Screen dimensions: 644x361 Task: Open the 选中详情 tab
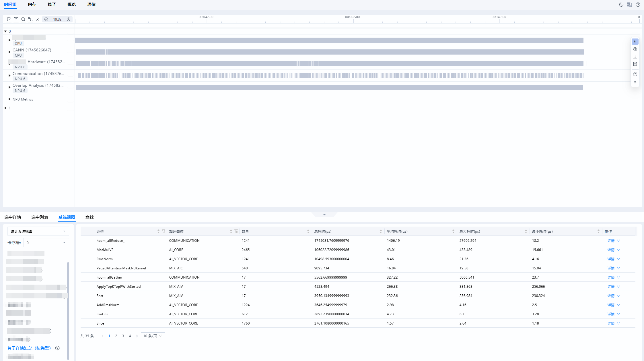point(13,217)
